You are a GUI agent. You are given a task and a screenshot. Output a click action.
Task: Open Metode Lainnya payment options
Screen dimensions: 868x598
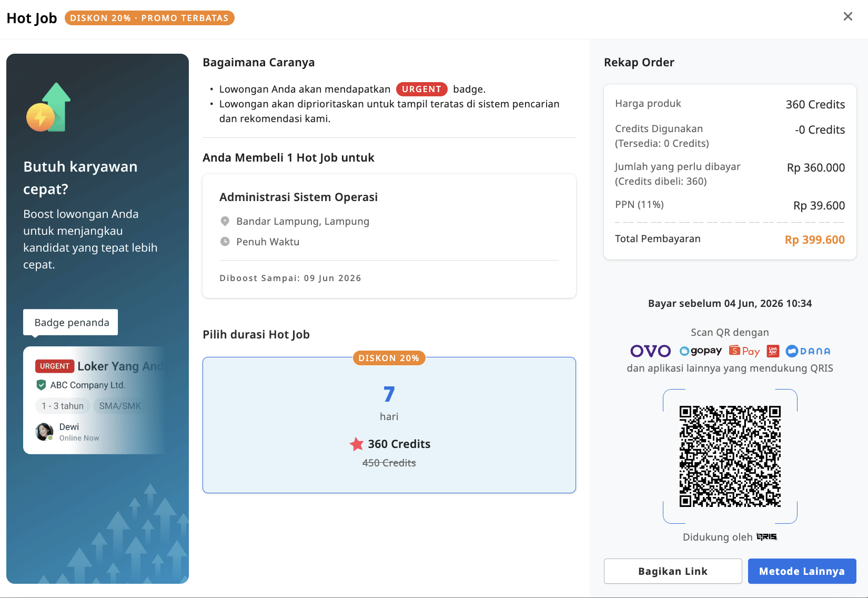point(802,571)
